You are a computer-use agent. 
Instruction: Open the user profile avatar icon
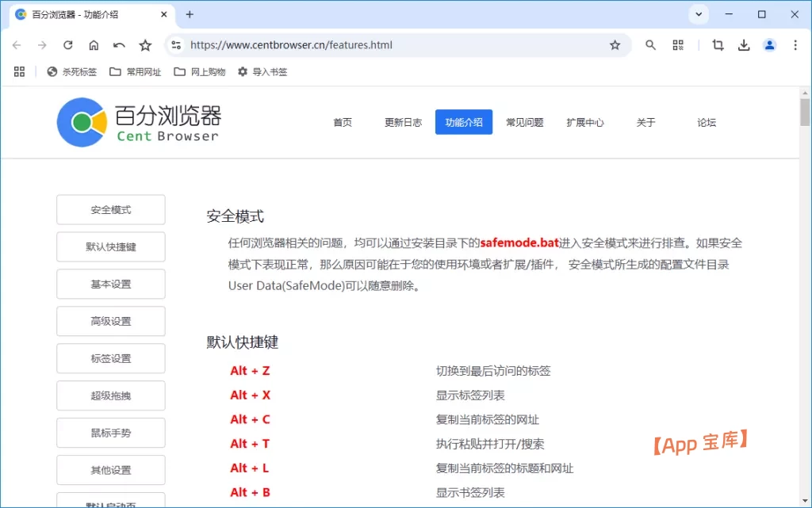tap(769, 45)
